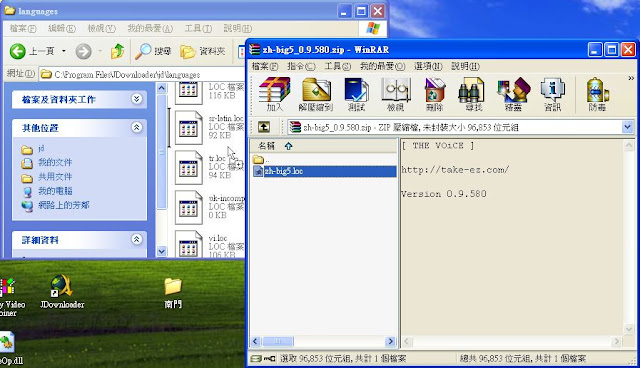Viewport: 640px width, 368px height.
Task: Click the scroll-down arrow of languages file list
Action: pyautogui.click(x=162, y=251)
